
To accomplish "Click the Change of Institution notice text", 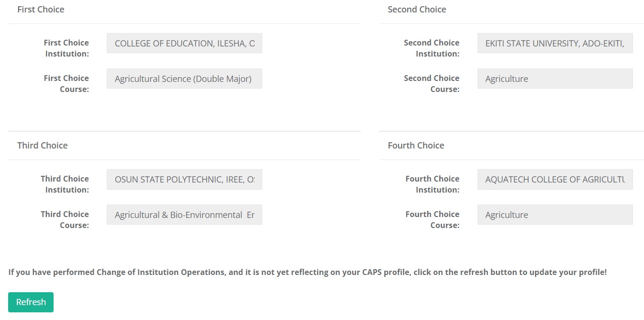I will (307, 273).
